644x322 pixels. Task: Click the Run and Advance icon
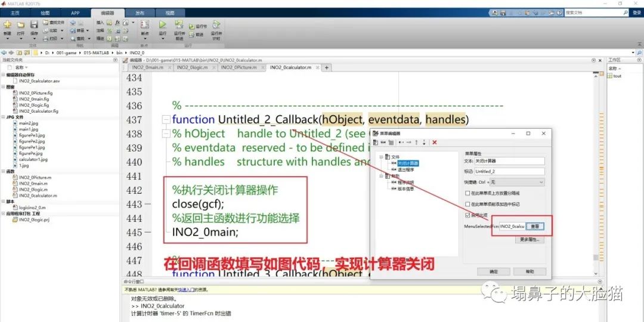pyautogui.click(x=179, y=24)
